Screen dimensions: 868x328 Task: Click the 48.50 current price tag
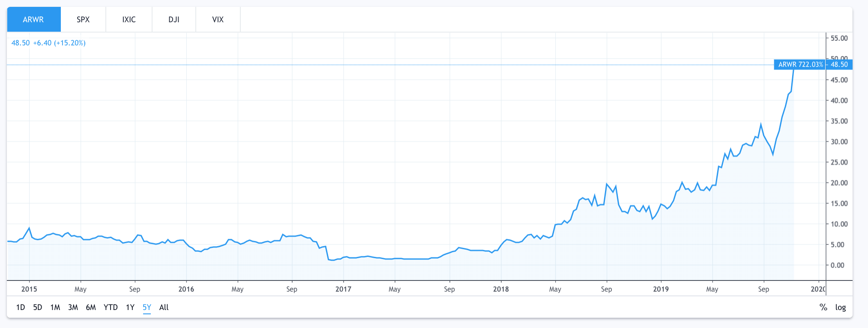(x=839, y=65)
